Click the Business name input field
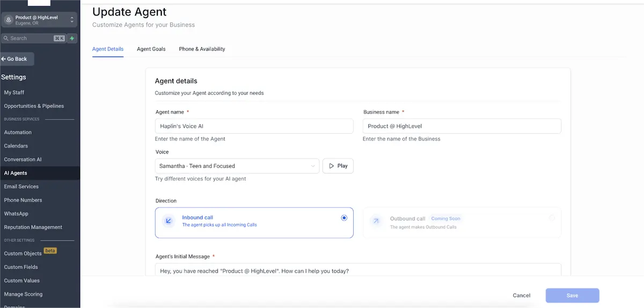 (x=462, y=126)
